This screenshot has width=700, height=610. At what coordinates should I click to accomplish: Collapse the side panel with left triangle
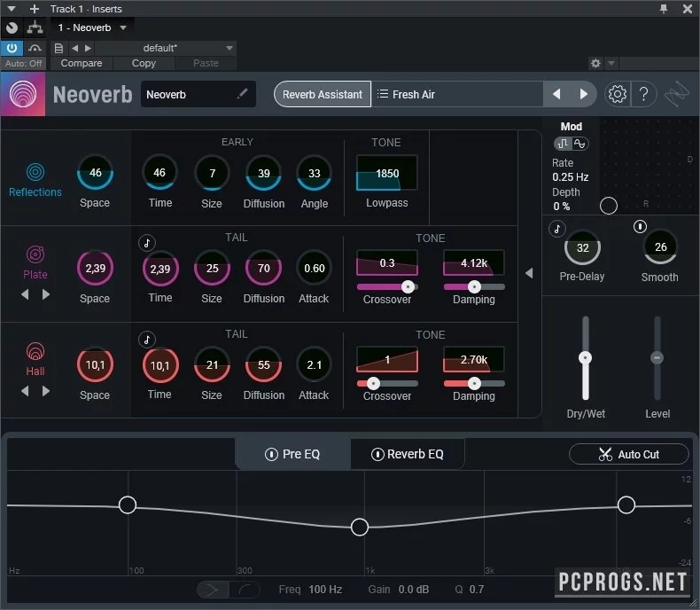tap(529, 273)
